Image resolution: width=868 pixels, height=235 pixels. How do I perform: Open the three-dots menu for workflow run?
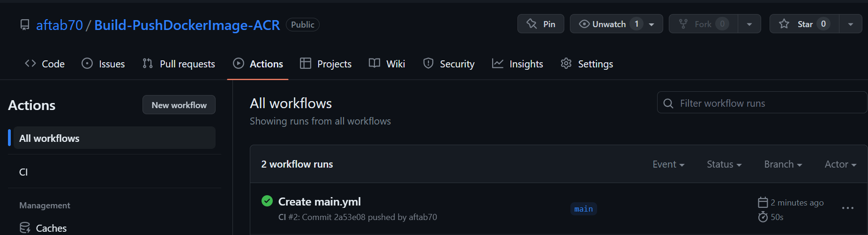click(847, 208)
